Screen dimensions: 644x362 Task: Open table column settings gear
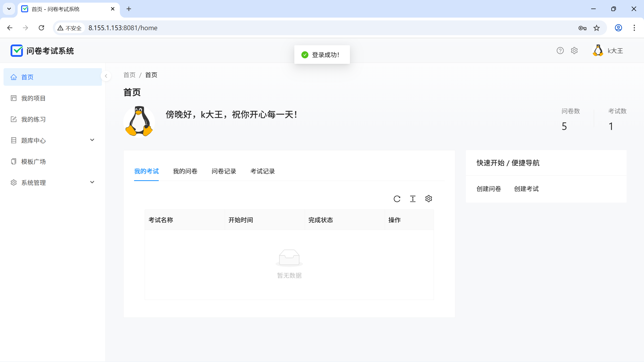coord(429,199)
